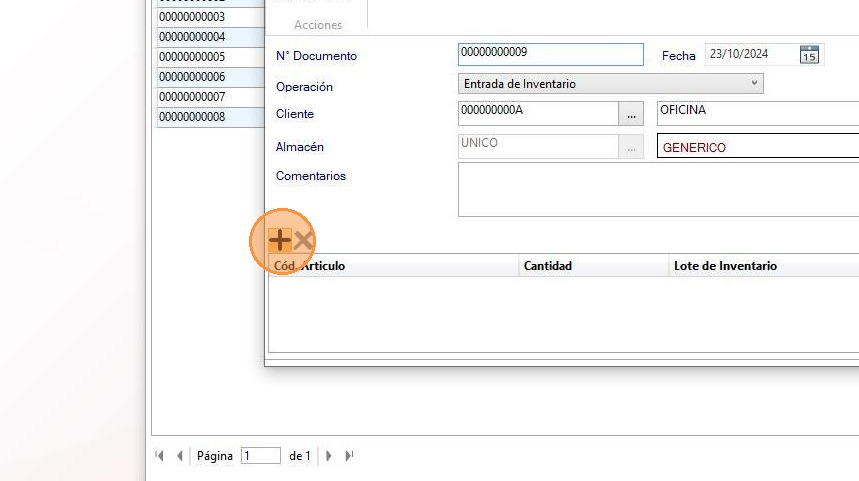Click the Cliente code field 000000000A
This screenshot has height=481, width=859.
(x=538, y=114)
